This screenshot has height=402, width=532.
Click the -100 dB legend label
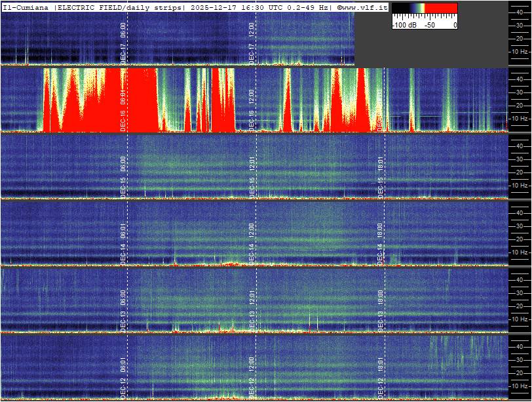[404, 25]
